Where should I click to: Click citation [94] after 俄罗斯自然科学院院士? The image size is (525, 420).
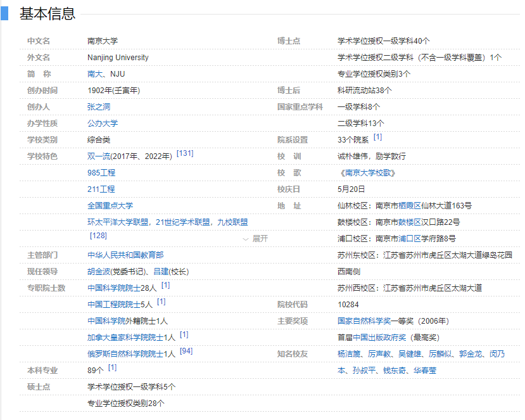186,350
